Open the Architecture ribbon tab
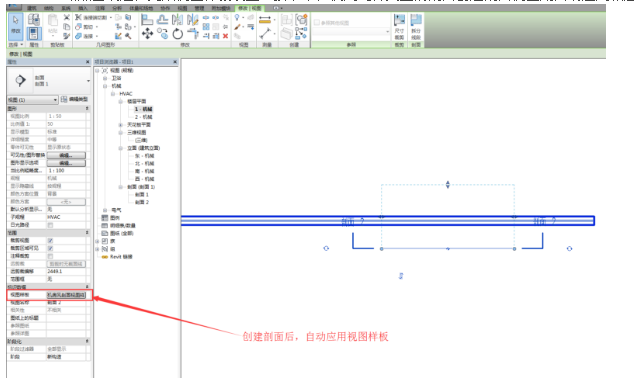Viewport: 634px width, 386px height. click(x=31, y=8)
